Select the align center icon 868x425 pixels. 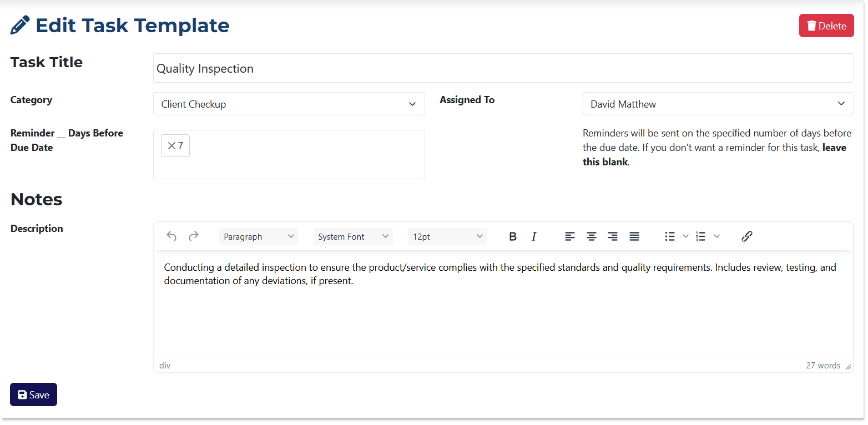point(591,236)
